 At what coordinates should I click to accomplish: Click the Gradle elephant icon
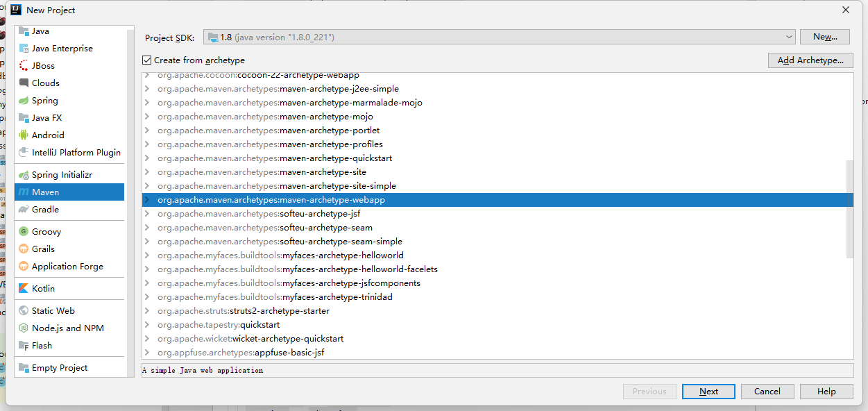click(x=24, y=210)
